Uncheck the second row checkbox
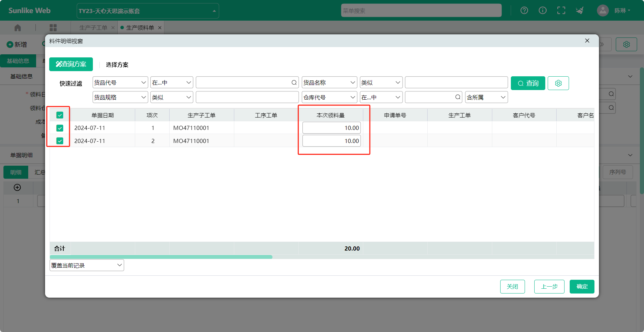644x332 pixels. point(60,141)
